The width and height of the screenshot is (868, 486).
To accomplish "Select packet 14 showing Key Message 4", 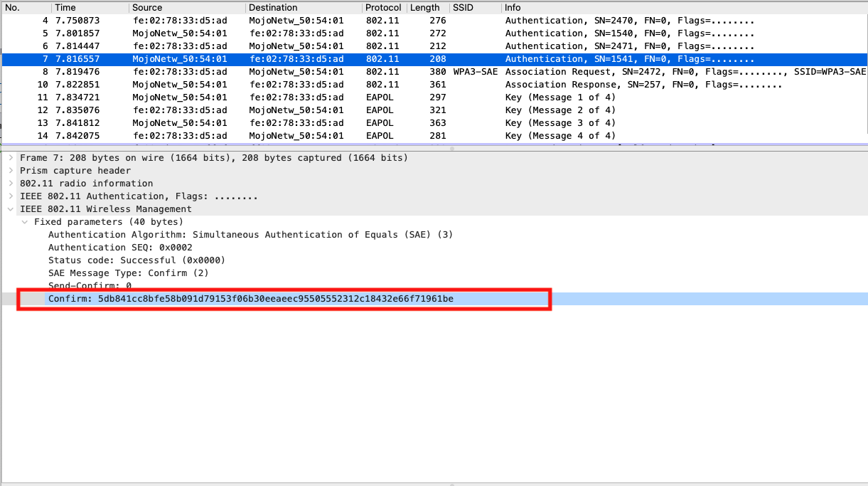I will [284, 135].
